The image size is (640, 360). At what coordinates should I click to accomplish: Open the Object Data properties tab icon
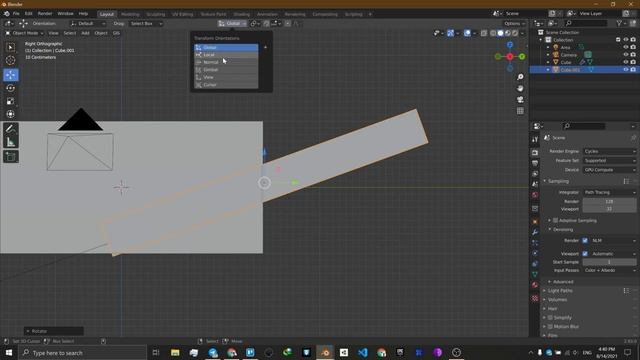[535, 274]
